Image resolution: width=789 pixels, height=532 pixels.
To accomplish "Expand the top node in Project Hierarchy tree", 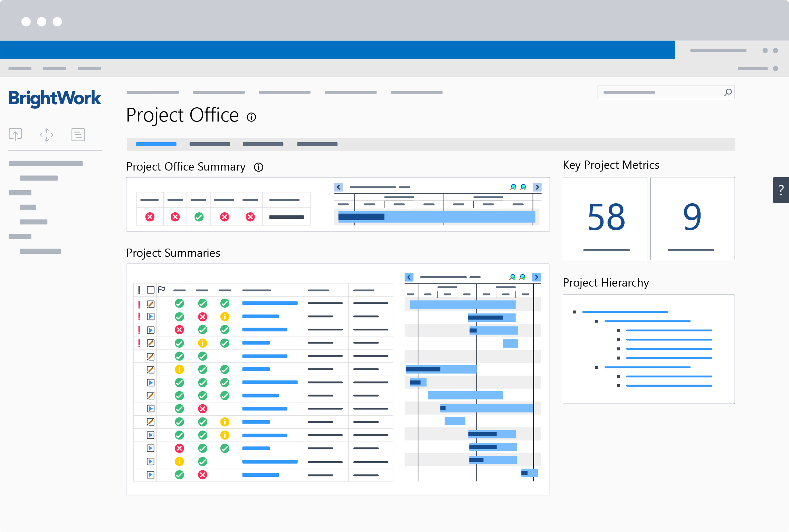I will point(574,311).
